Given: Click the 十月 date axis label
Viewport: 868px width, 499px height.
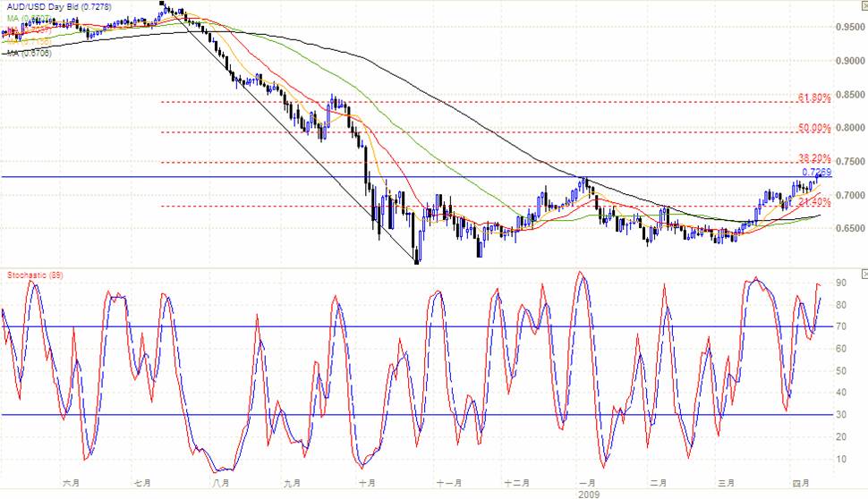Looking at the screenshot, I should coord(367,483).
